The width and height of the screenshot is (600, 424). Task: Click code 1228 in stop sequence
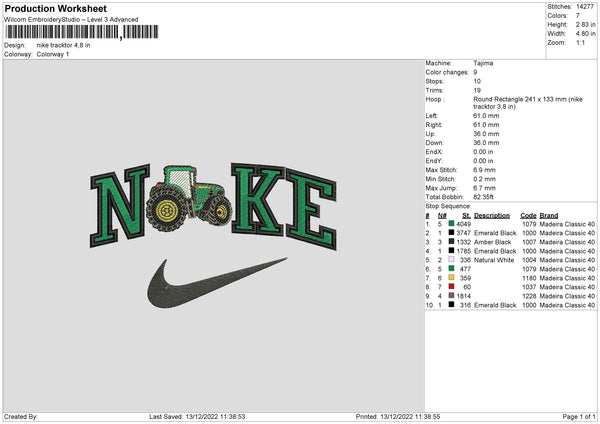529,296
